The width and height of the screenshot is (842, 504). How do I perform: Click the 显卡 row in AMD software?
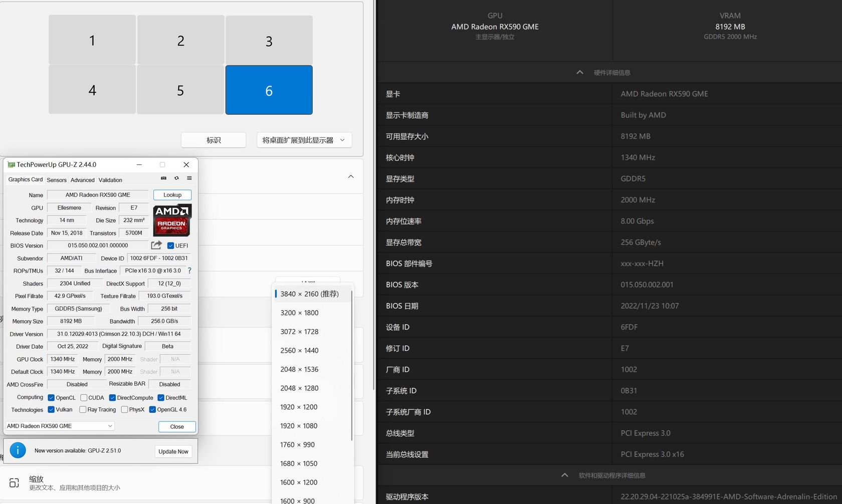(609, 94)
